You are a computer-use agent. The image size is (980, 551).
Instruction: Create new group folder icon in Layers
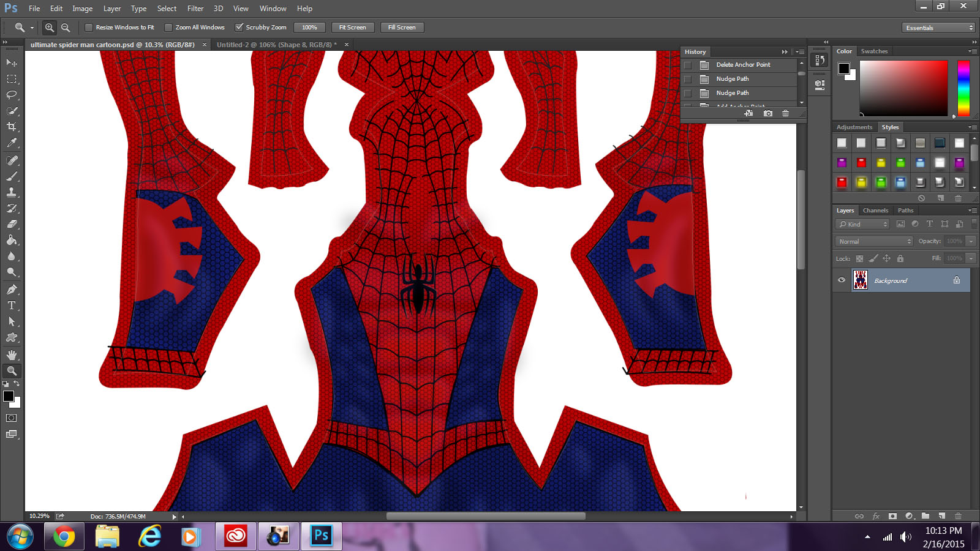925,516
